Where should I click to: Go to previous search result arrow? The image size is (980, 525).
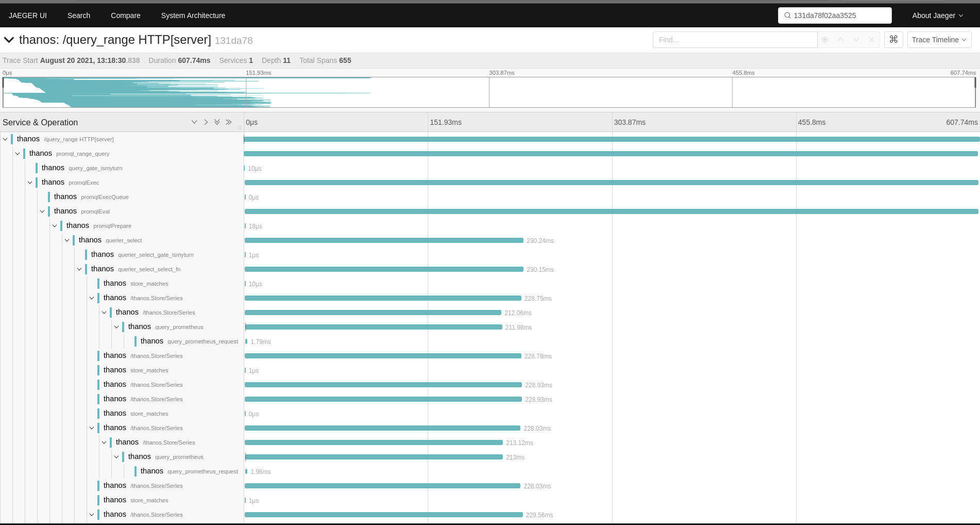coord(840,40)
